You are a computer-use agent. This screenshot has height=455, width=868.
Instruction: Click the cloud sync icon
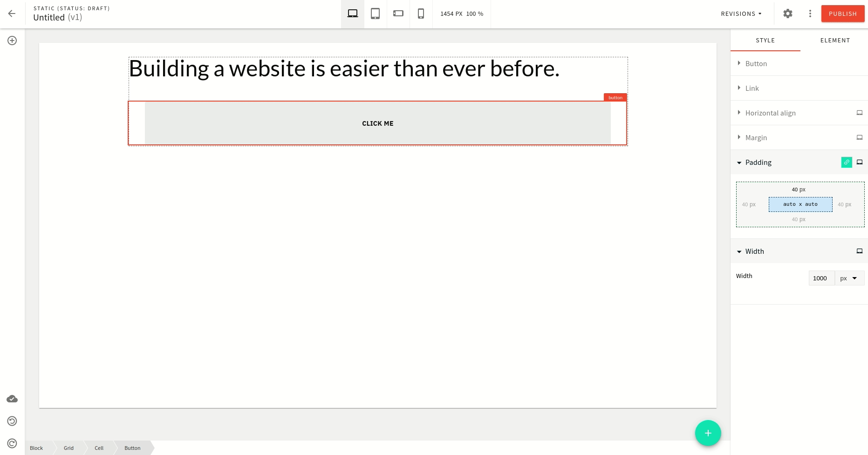coord(12,399)
